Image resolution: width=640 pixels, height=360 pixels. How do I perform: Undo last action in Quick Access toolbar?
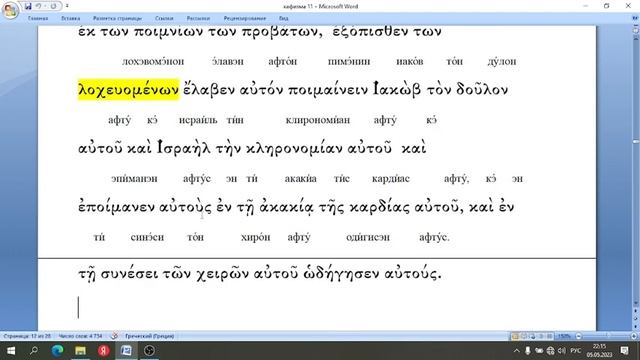click(x=38, y=6)
